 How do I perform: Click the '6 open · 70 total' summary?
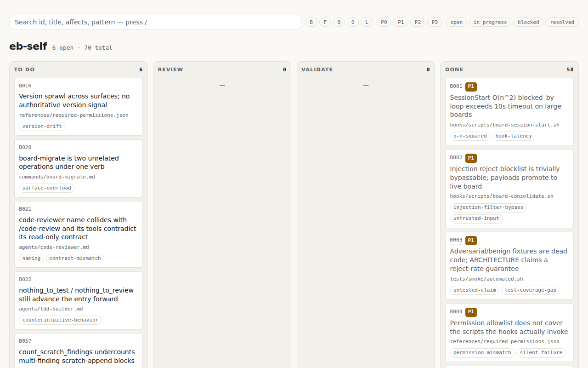[x=82, y=48]
